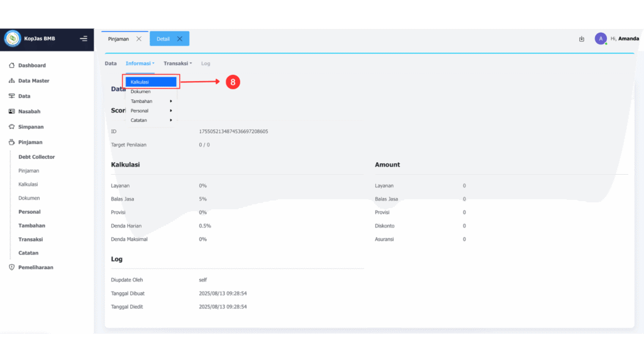Go to Catatan in the sidebar
Viewport: 644px width, 362px height.
(28, 253)
